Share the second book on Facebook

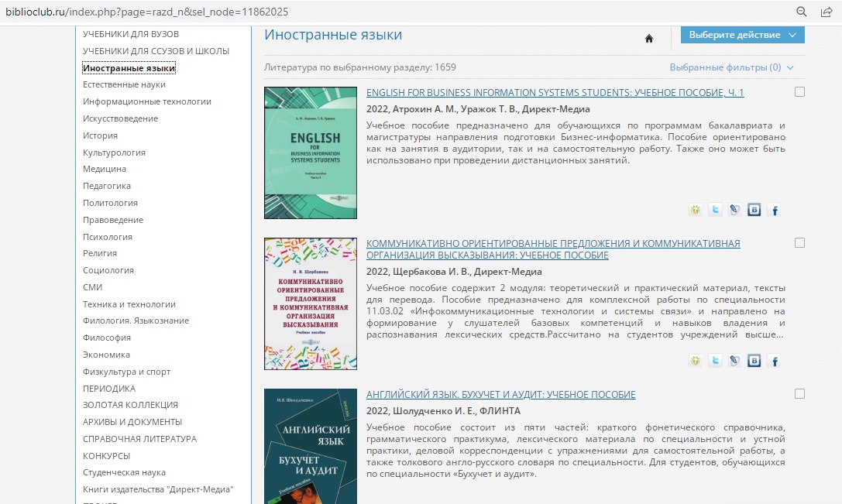773,361
